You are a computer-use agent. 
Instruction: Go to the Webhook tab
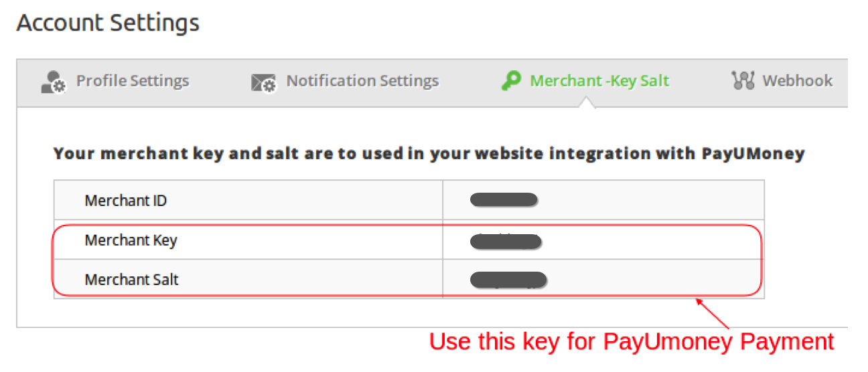[x=782, y=81]
